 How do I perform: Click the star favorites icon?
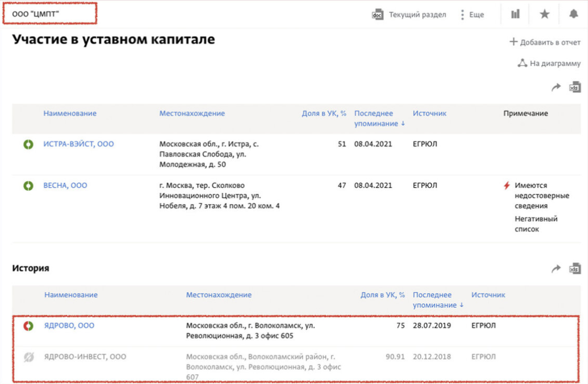pos(544,14)
